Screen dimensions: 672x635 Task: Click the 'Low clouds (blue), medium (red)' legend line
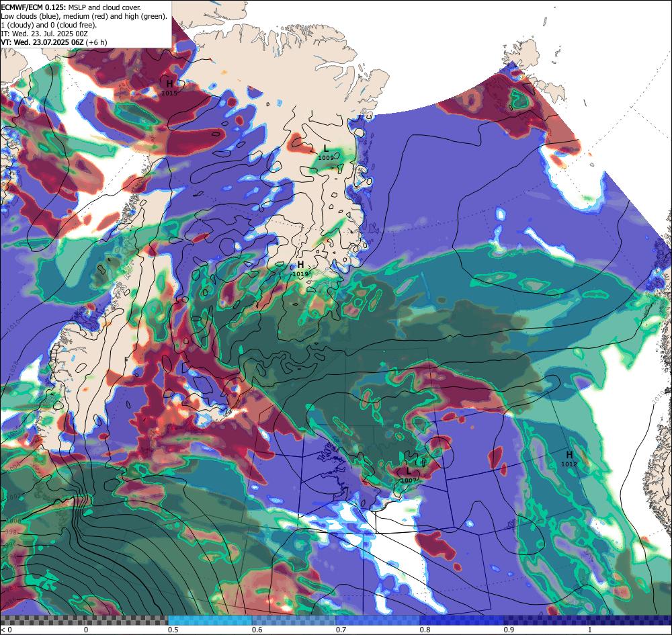84,16
